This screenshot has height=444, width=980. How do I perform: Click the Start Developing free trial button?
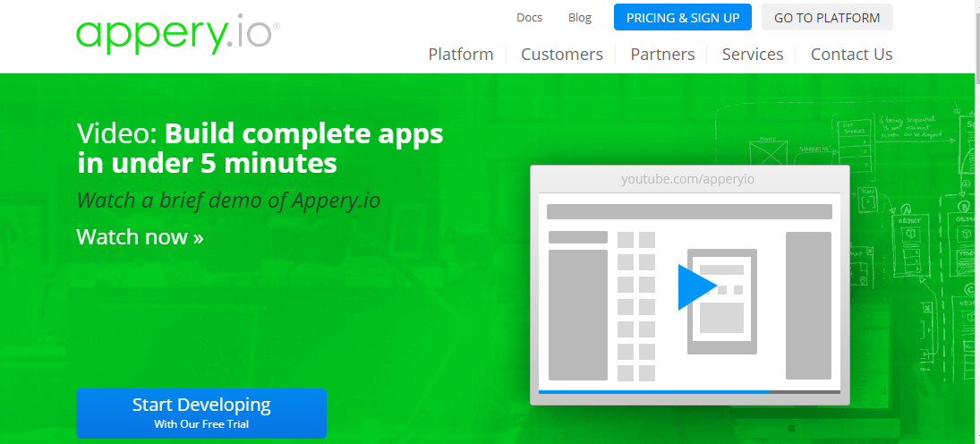pos(201,414)
